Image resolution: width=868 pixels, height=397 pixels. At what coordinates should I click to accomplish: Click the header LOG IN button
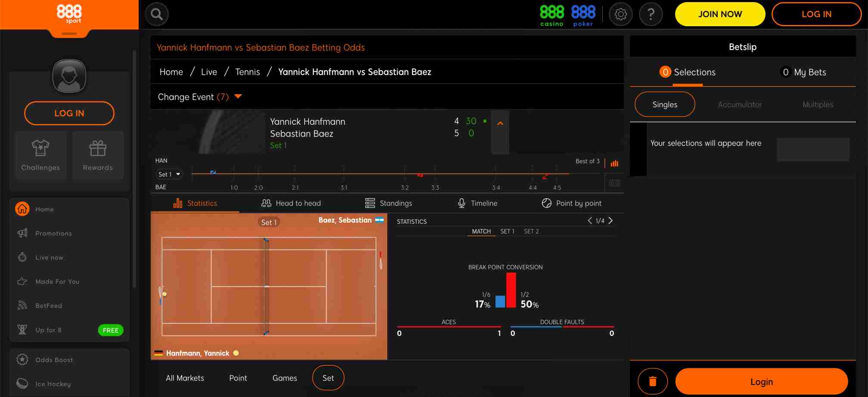816,14
